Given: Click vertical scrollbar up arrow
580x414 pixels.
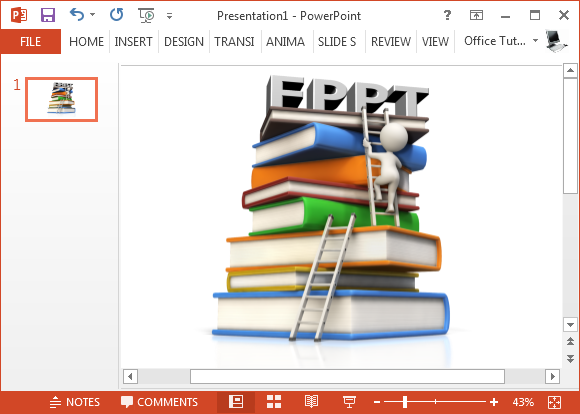Looking at the screenshot, I should [570, 70].
